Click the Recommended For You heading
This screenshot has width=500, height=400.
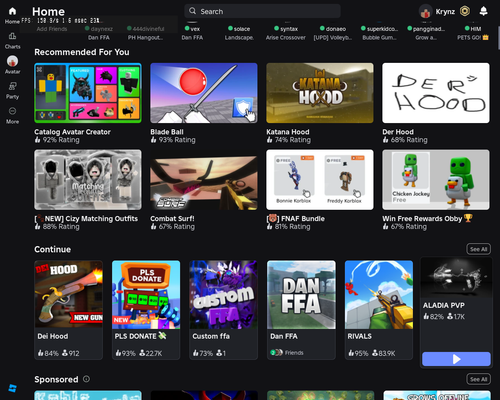pyautogui.click(x=82, y=52)
